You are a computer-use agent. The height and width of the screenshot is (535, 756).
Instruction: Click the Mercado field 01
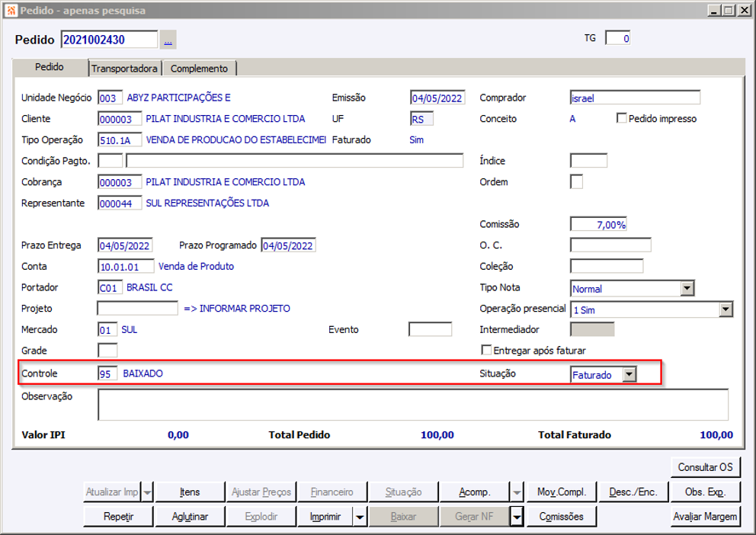tap(107, 330)
